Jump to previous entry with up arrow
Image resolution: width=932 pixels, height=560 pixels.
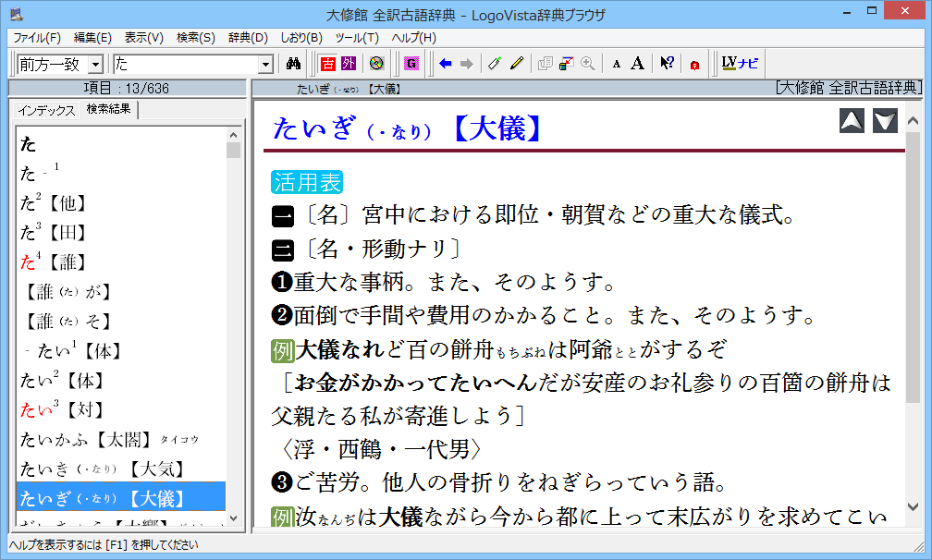tap(852, 120)
